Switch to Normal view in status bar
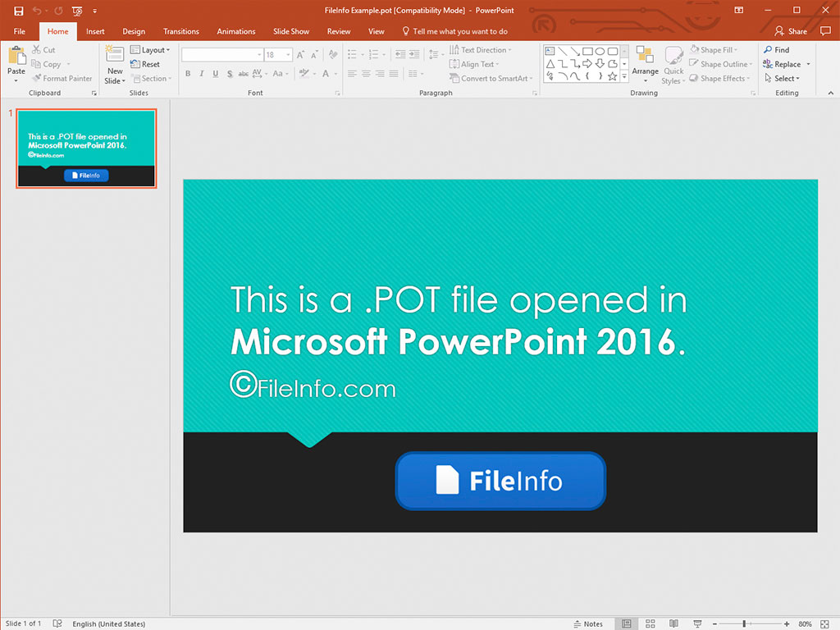840x630 pixels. [626, 623]
